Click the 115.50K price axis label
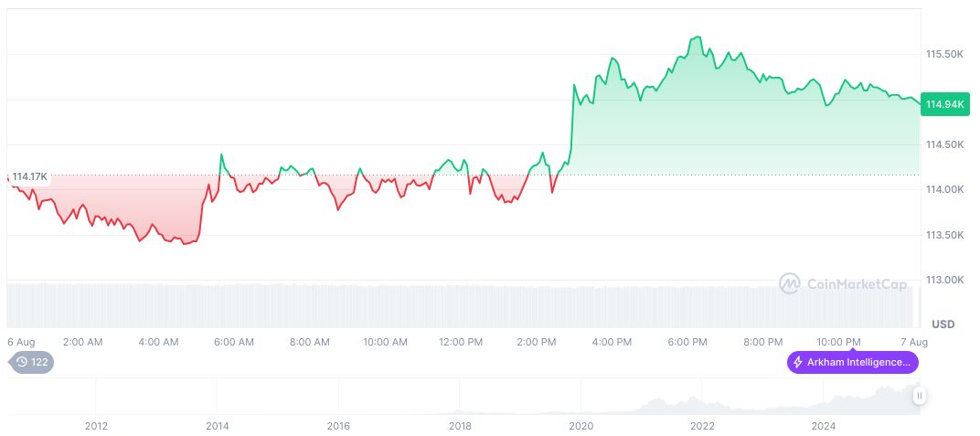This screenshot has width=980, height=436. point(944,55)
